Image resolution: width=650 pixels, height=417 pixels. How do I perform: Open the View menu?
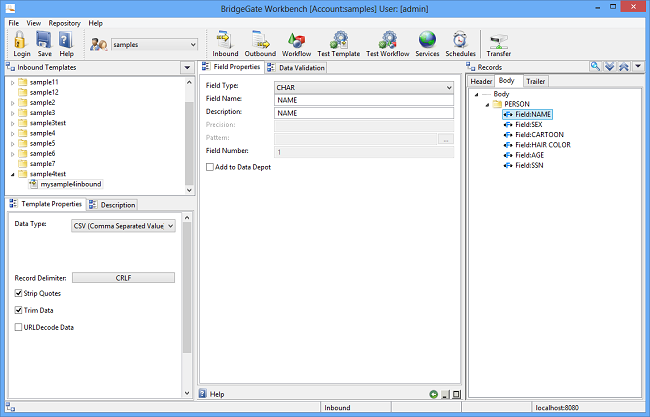tap(34, 23)
